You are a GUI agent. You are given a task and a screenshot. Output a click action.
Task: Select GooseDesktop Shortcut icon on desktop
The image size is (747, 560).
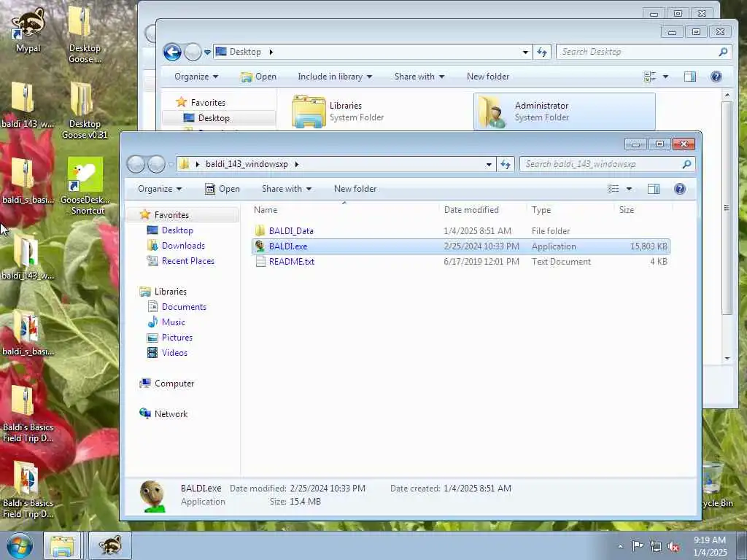tap(85, 186)
